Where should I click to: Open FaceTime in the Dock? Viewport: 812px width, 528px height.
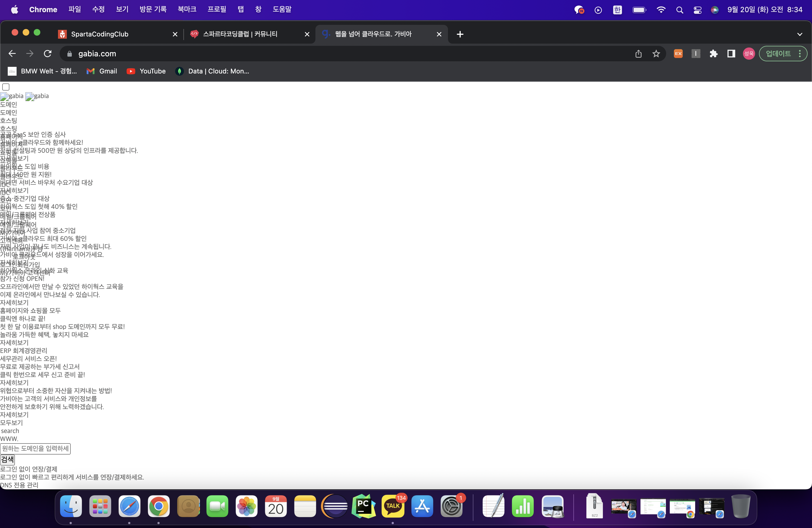217,506
